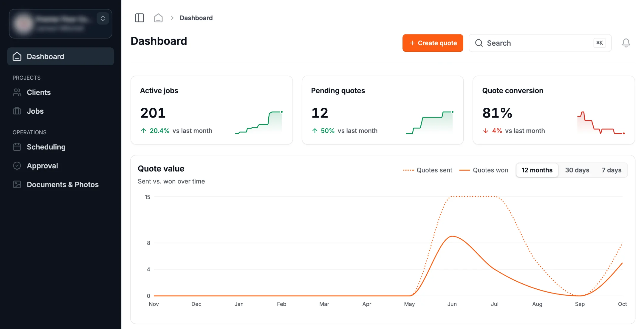Navigate to Jobs
This screenshot has width=644, height=329.
61,111
